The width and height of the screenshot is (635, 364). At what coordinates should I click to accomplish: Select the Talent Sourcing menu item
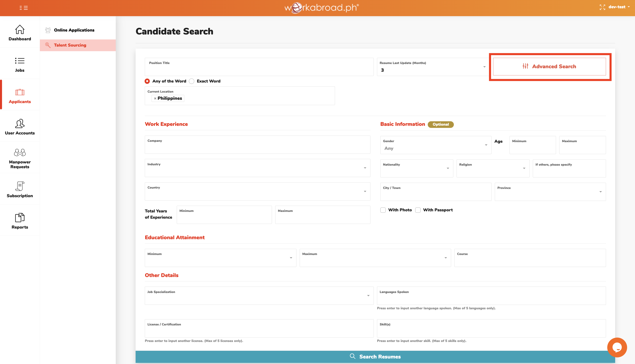(70, 45)
